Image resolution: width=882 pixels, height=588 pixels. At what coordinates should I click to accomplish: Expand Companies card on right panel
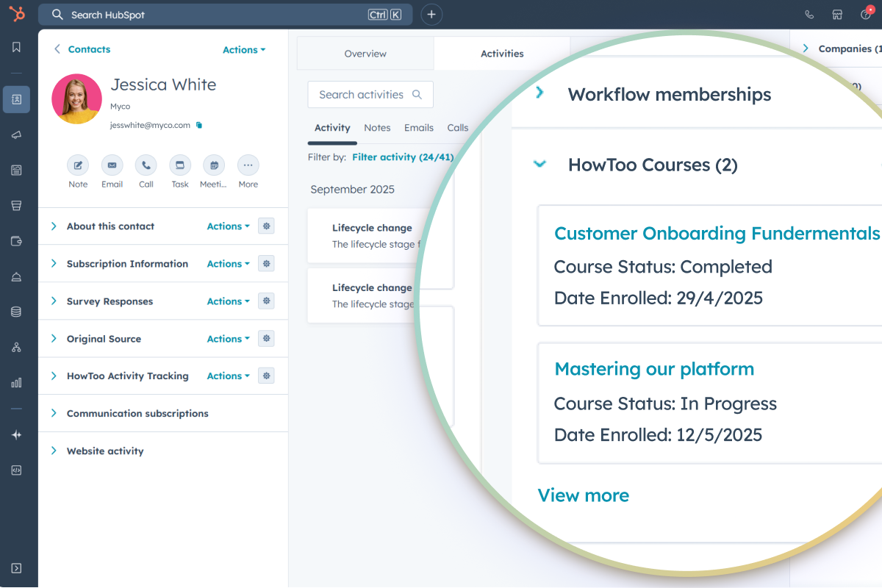pyautogui.click(x=806, y=49)
